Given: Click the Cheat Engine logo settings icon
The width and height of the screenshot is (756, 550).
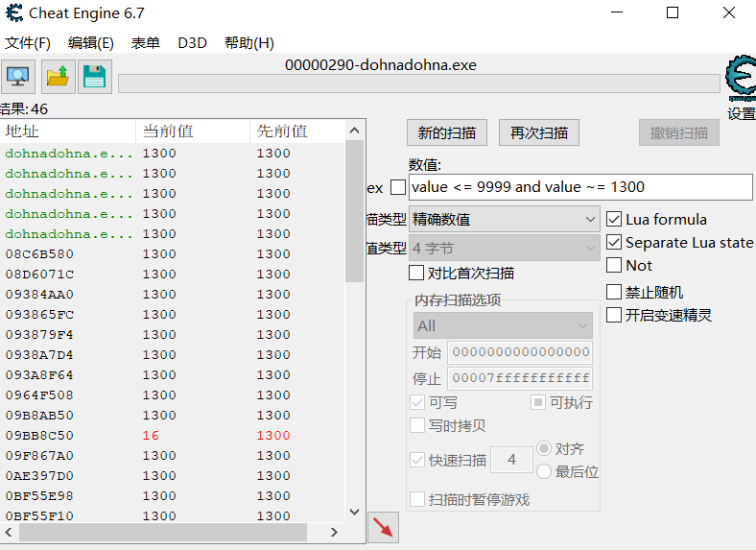Looking at the screenshot, I should 740,80.
